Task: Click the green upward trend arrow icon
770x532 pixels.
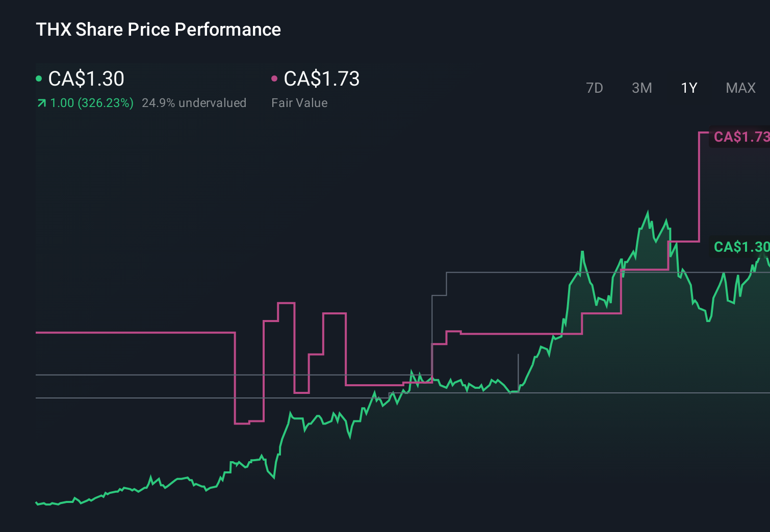Action: [41, 103]
